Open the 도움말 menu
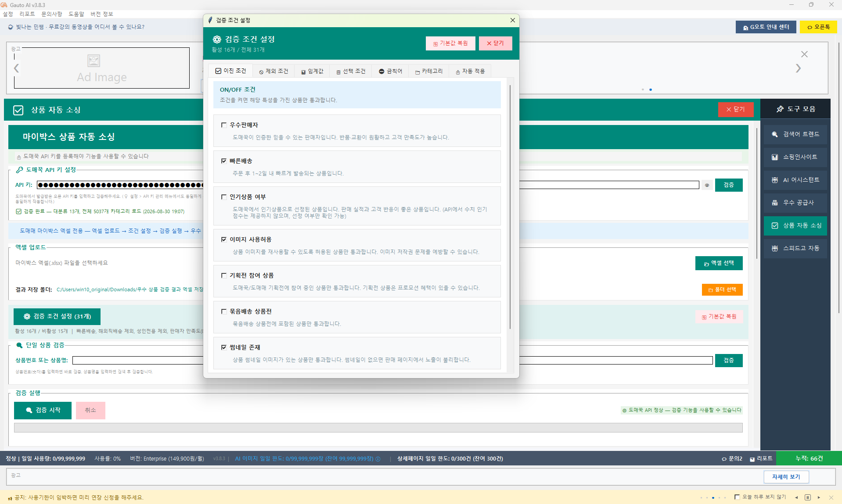 pyautogui.click(x=76, y=14)
